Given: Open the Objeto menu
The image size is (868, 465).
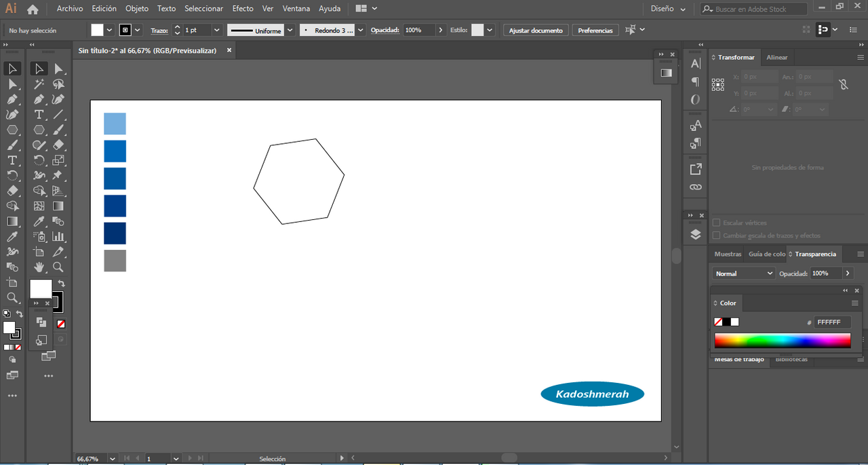Looking at the screenshot, I should [x=136, y=9].
